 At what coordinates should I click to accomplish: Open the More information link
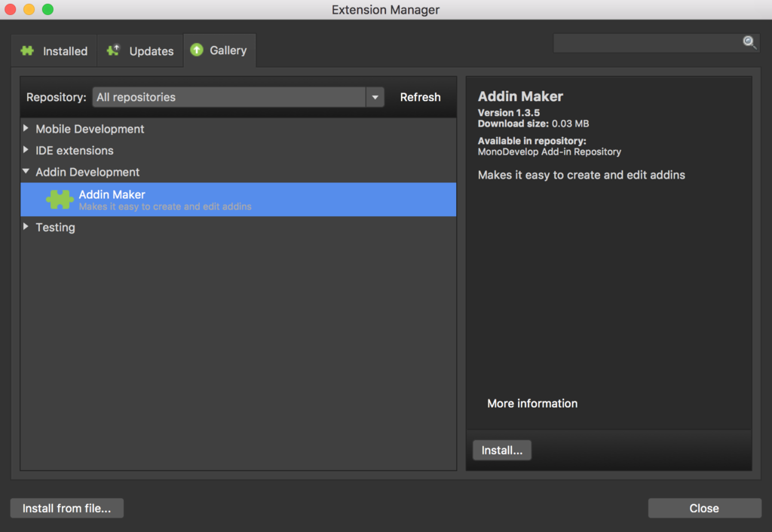532,404
